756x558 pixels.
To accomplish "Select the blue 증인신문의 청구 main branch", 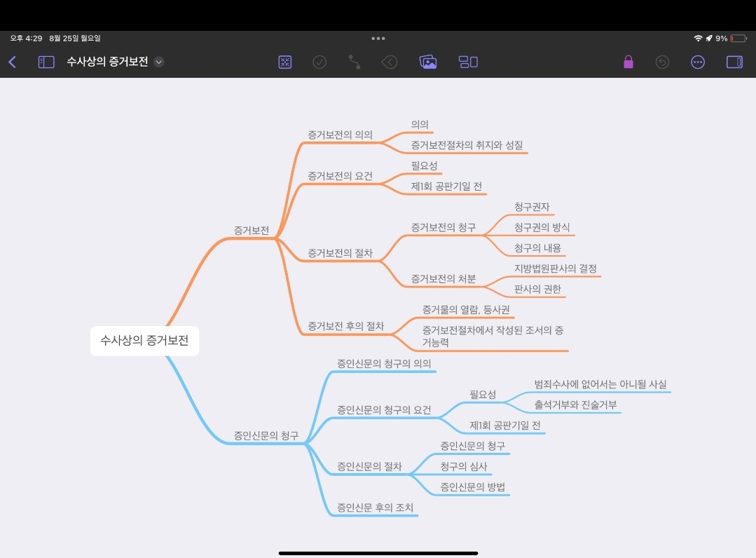I will pyautogui.click(x=266, y=435).
